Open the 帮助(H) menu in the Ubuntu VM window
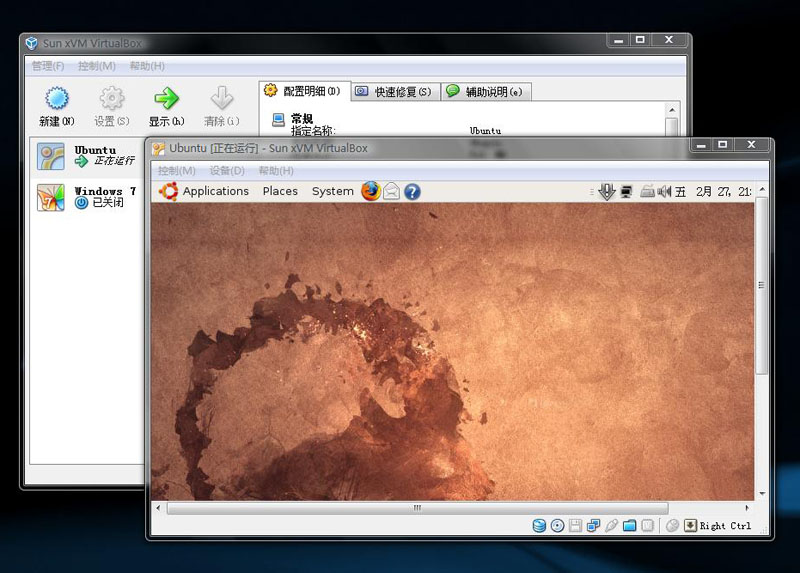Viewport: 800px width, 573px height. pyautogui.click(x=276, y=170)
